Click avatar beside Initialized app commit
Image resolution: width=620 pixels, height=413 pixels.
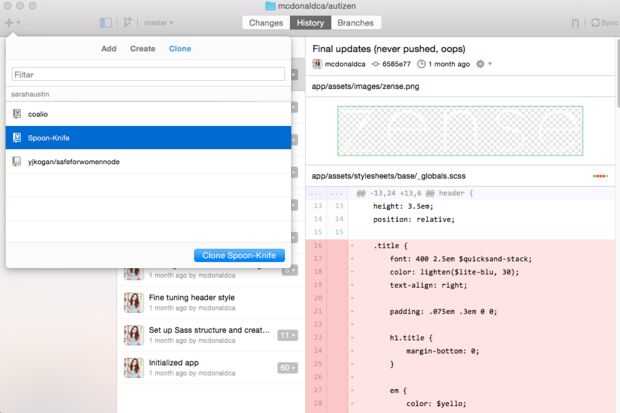coord(133,368)
